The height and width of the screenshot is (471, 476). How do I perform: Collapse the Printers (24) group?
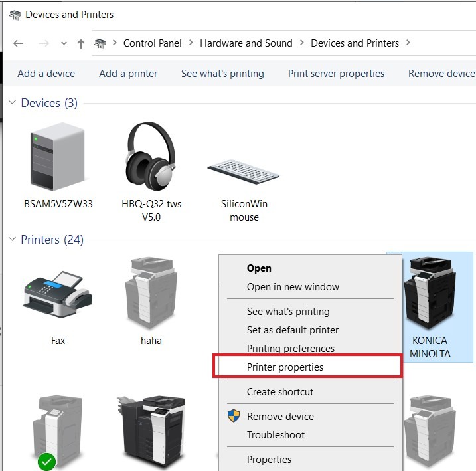[x=12, y=240]
